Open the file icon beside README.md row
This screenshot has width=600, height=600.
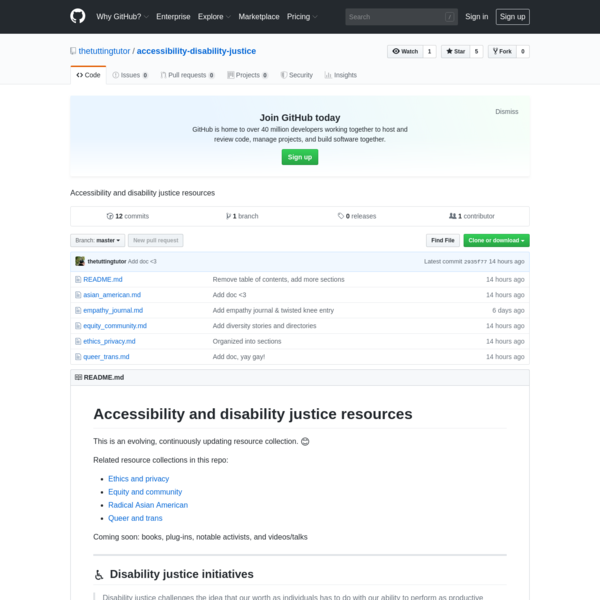[x=78, y=279]
